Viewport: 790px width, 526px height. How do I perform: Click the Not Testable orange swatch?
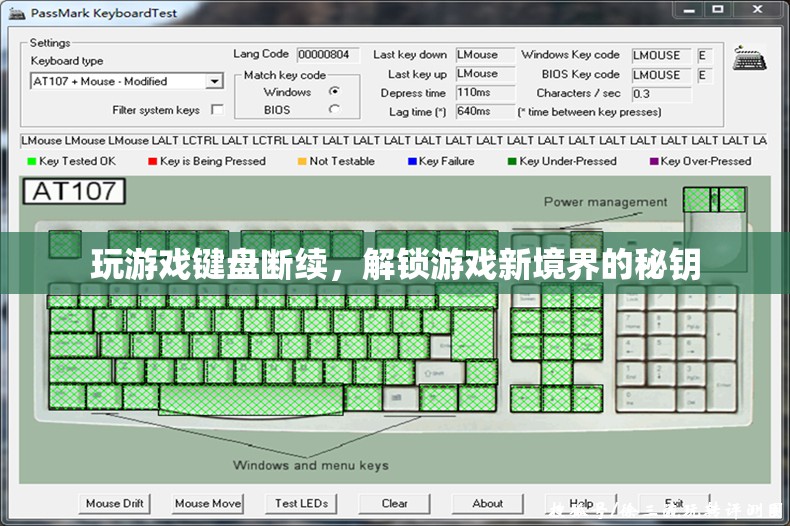(302, 161)
